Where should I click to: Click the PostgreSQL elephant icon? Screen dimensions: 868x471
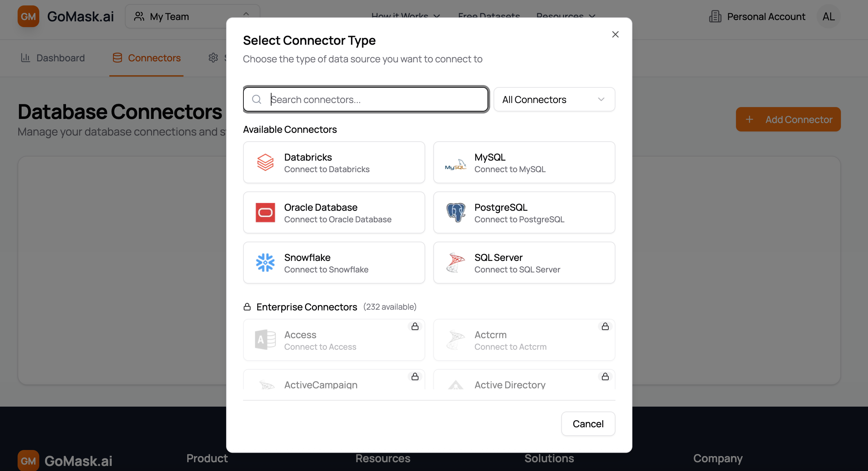pos(455,213)
